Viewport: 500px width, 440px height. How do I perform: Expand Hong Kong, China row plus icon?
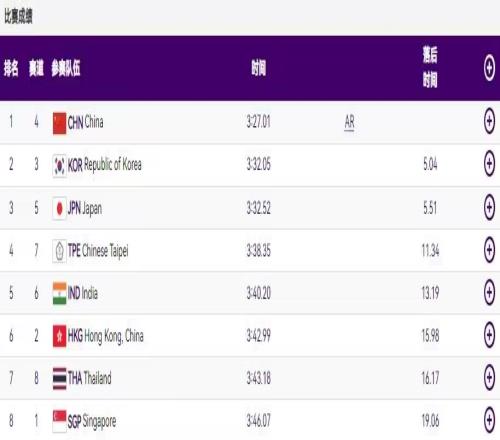tap(489, 335)
